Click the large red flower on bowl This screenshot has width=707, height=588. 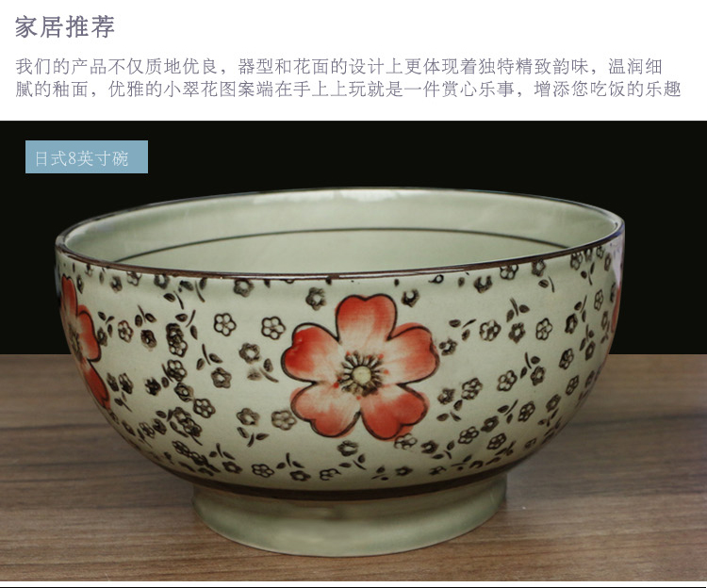360,367
